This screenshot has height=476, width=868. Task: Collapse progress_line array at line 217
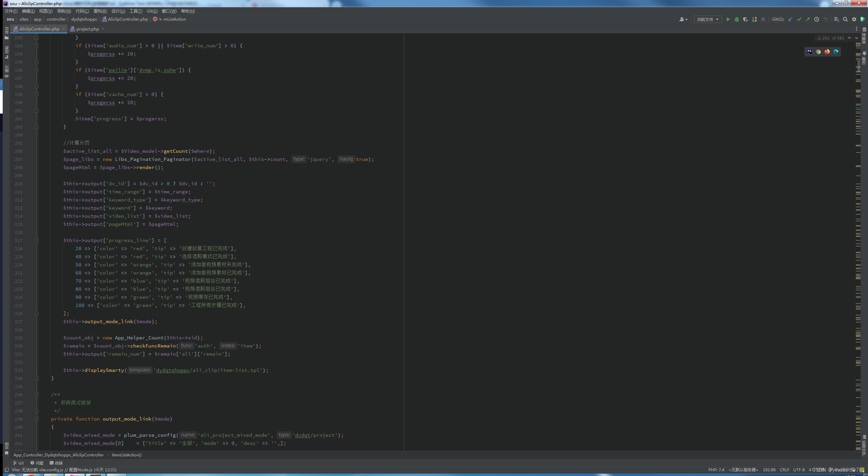coord(37,240)
